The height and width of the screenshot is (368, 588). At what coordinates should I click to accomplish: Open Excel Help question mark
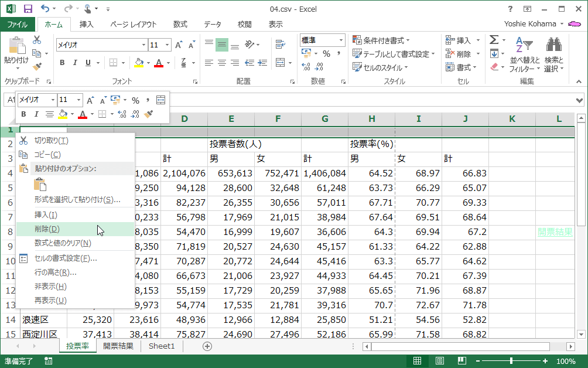pyautogui.click(x=510, y=9)
